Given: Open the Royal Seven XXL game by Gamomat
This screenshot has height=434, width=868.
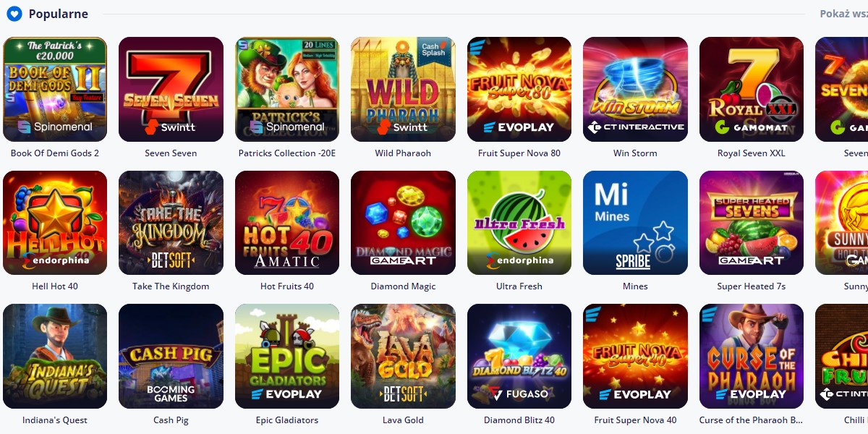Looking at the screenshot, I should click(752, 89).
